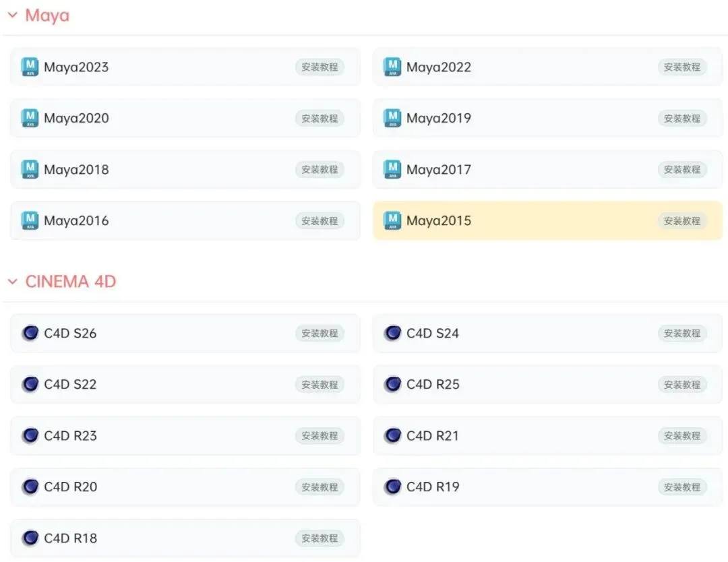Click the Maya2016 app icon
The width and height of the screenshot is (728, 562).
coord(30,220)
